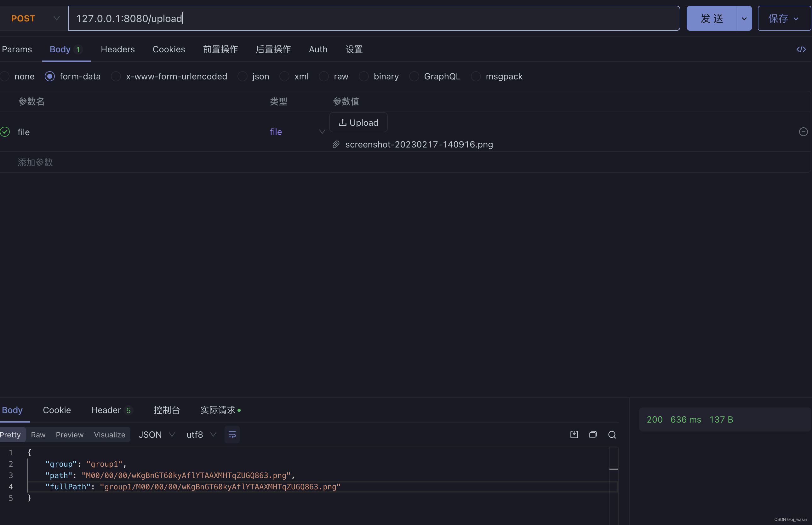Search within the response body
Viewport: 812px width, 525px height.
point(612,435)
